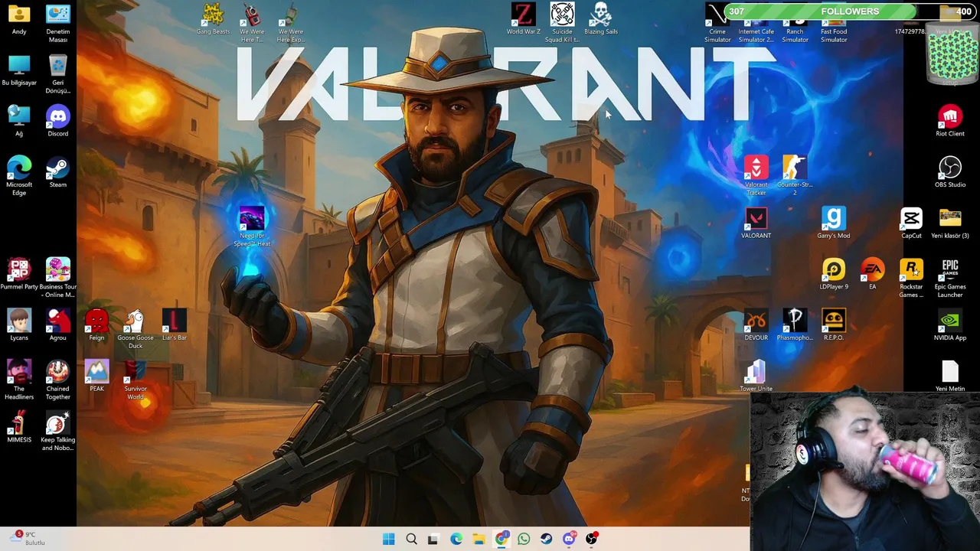Select the Survivor World icon

(136, 380)
